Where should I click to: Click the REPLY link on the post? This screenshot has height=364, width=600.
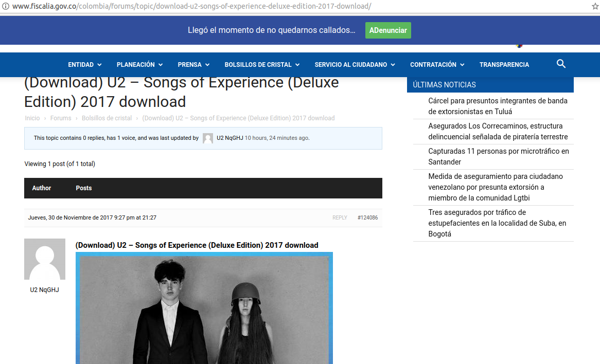(x=340, y=217)
